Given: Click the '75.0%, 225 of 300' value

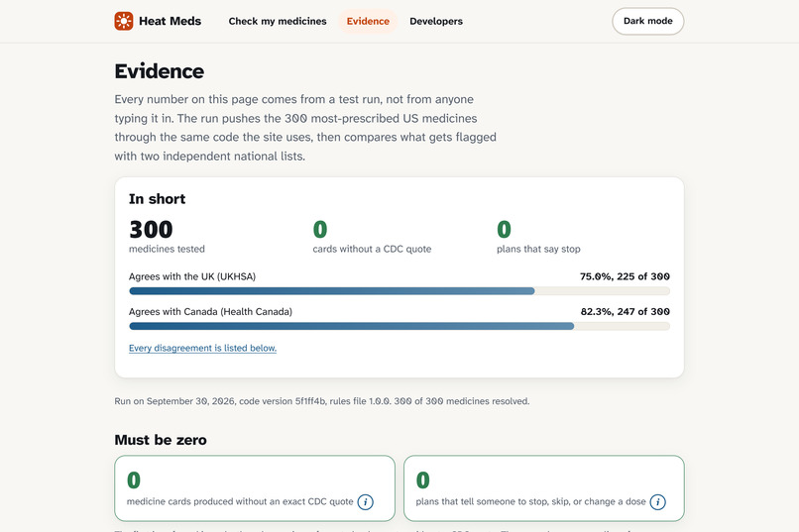Looking at the screenshot, I should (625, 276).
